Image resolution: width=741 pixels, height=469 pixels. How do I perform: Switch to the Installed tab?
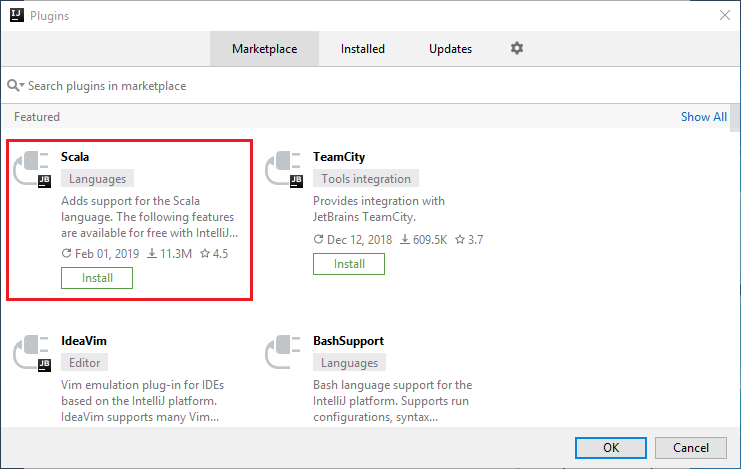click(362, 49)
